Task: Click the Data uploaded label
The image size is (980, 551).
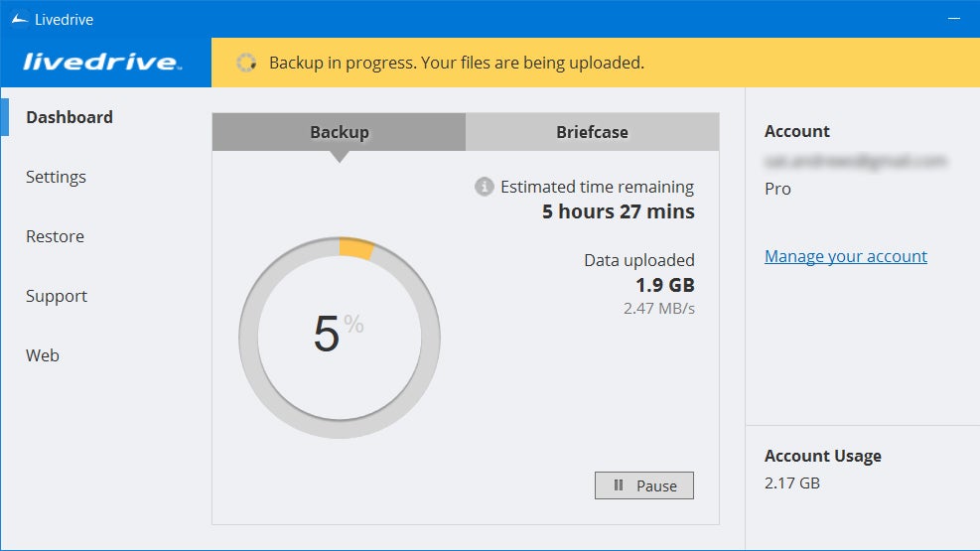Action: click(639, 260)
